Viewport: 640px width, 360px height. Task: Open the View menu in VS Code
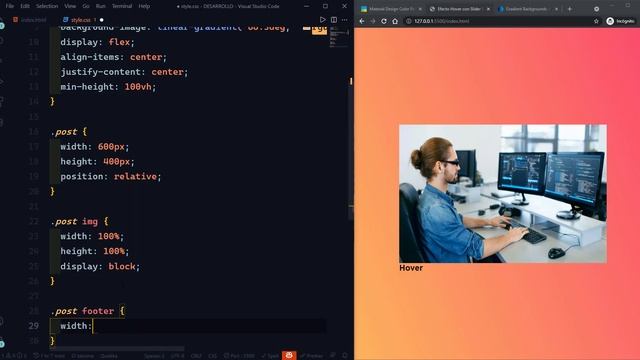70,6
